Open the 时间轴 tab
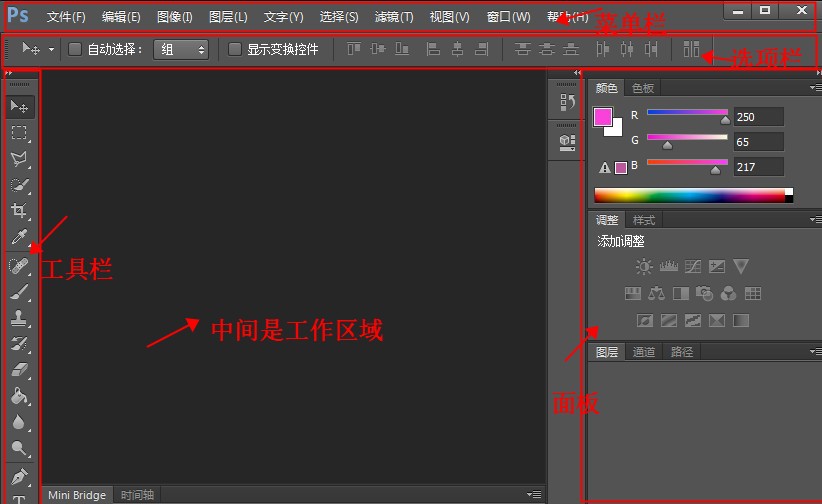The width and height of the screenshot is (822, 504). click(x=137, y=495)
